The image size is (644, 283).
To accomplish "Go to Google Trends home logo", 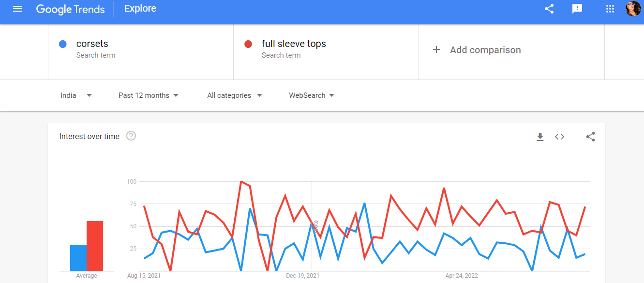I will click(70, 9).
